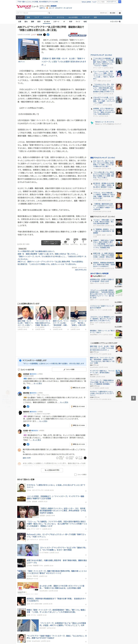
Task: Open the スポニチアネックス source link below article
Action: (x=81, y=270)
